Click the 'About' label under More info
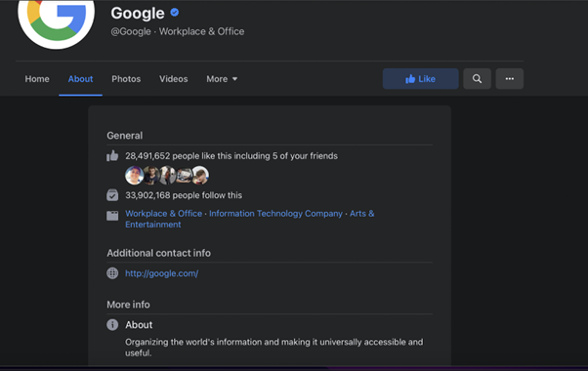588x371 pixels. [139, 325]
